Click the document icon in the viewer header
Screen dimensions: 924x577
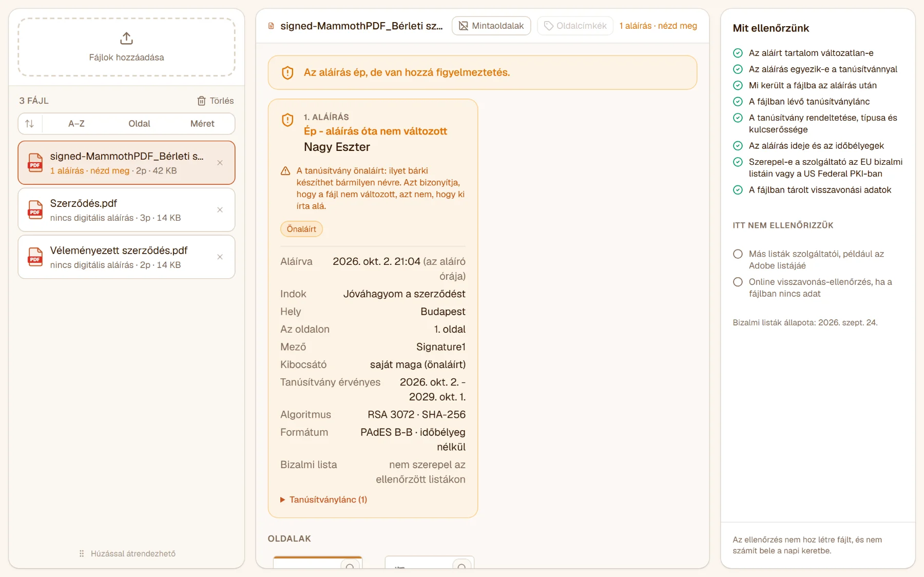[271, 26]
